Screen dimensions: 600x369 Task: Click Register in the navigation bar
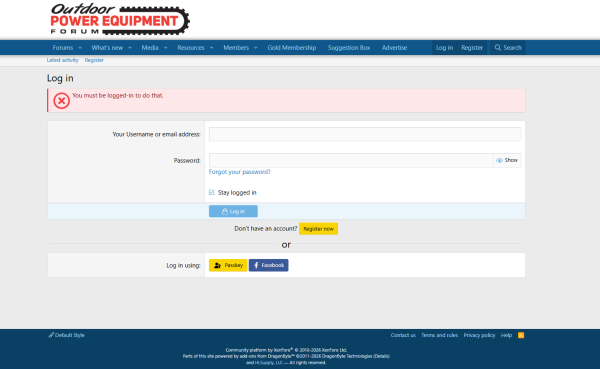[x=472, y=48]
